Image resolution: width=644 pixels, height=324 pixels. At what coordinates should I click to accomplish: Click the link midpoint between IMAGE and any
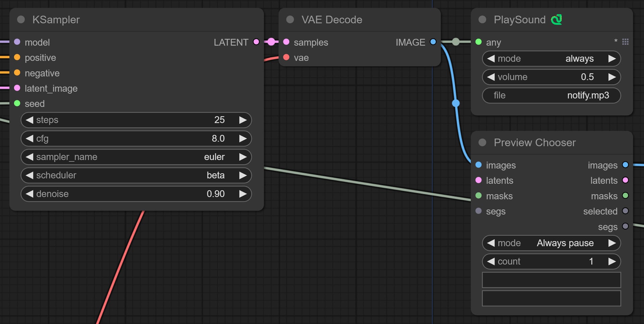[456, 42]
